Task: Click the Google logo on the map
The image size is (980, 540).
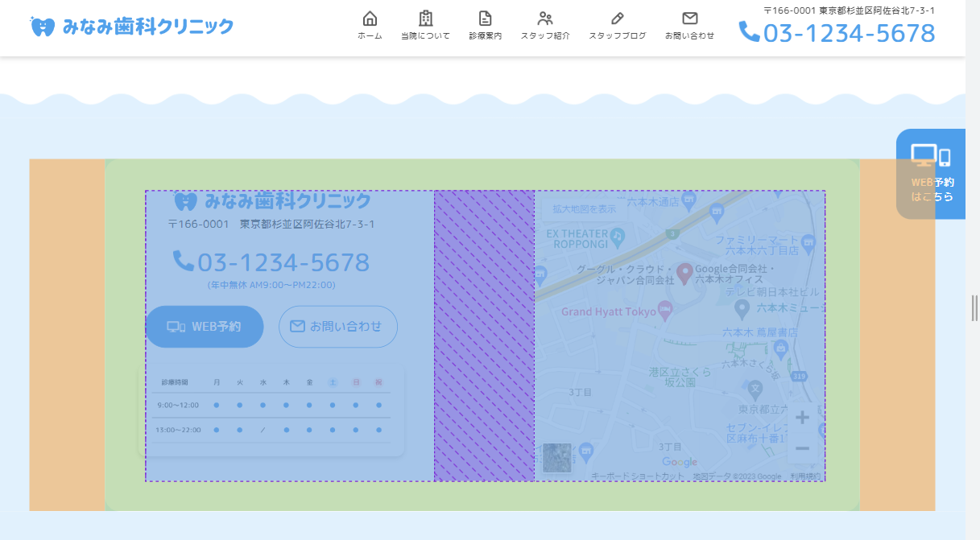Action: click(x=680, y=462)
